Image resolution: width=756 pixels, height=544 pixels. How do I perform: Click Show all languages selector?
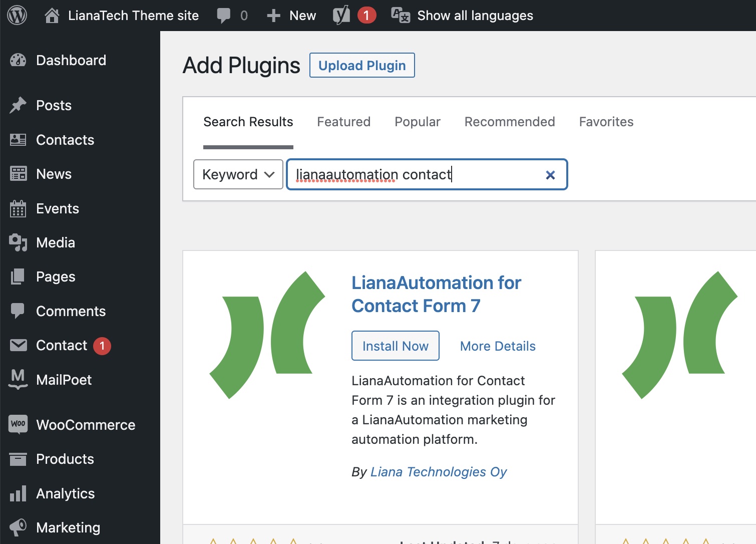tap(462, 16)
